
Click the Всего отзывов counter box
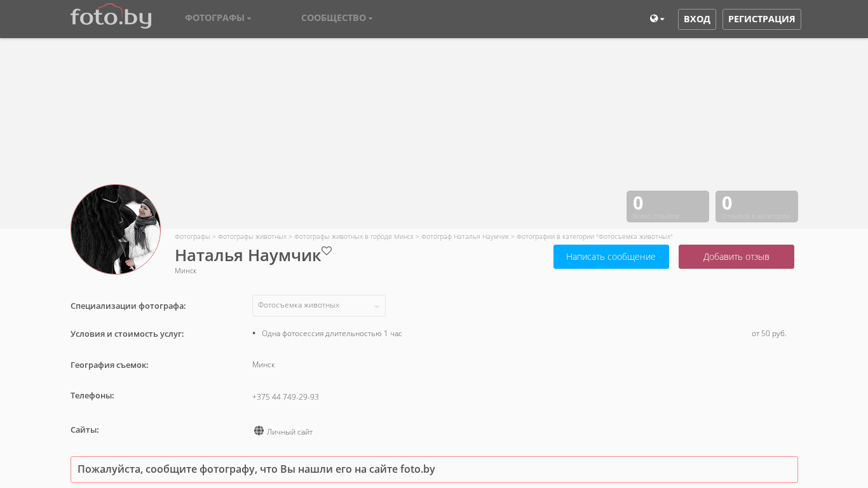(668, 207)
